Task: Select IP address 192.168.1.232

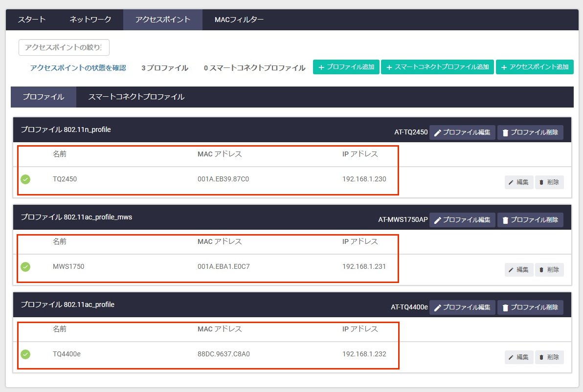Action: tap(364, 354)
